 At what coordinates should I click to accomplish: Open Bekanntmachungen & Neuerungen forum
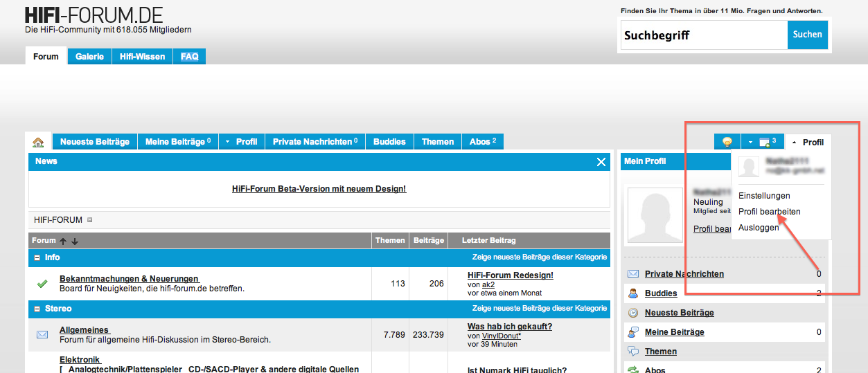coord(130,279)
